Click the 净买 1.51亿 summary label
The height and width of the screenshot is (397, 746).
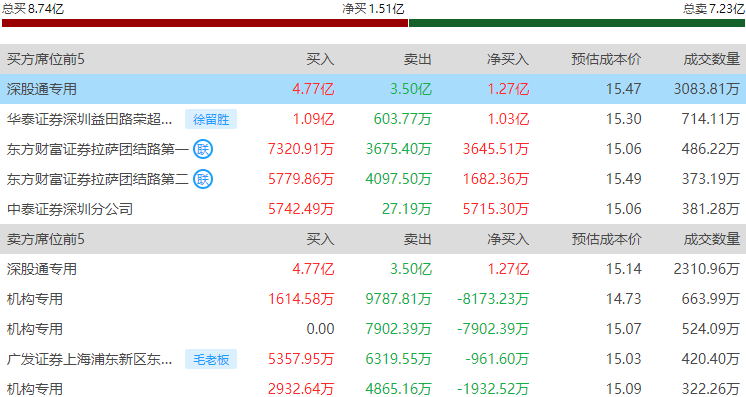[x=373, y=9]
